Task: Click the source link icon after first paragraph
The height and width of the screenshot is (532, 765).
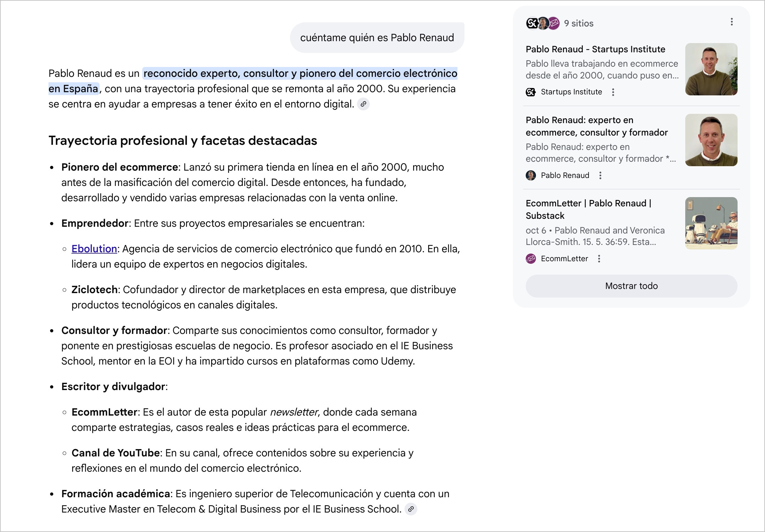Action: (x=363, y=104)
